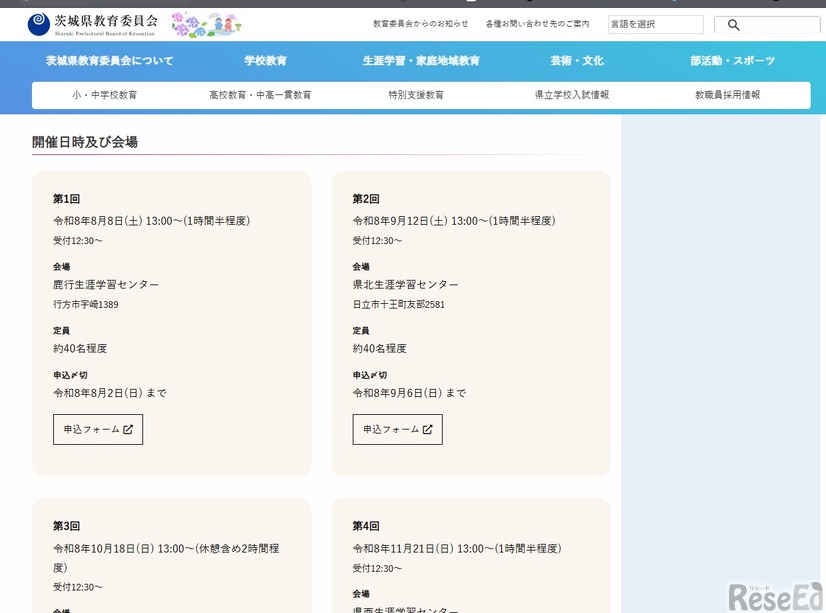This screenshot has width=826, height=613.
Task: Select 茨城県教育委員会について menu
Action: (110, 61)
